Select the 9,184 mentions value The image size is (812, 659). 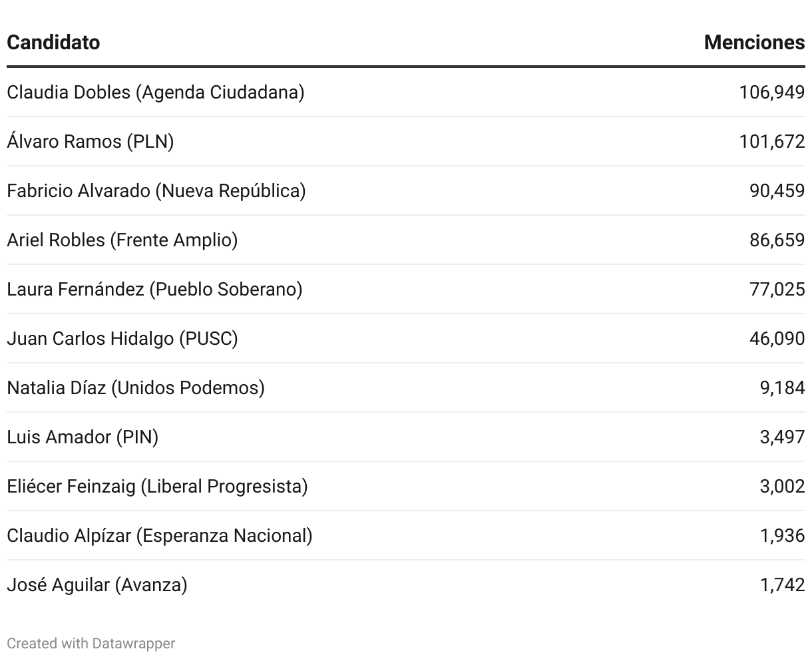[x=782, y=387]
